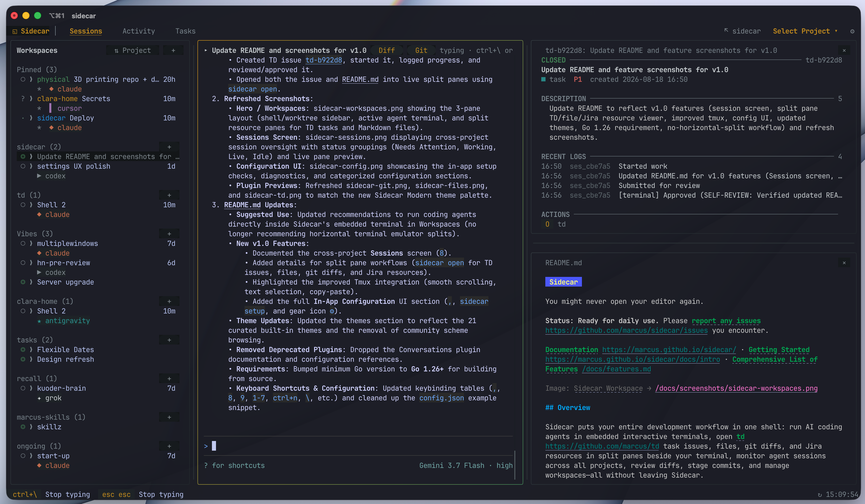Click status circle of multiplewindows session
The image size is (865, 504).
click(x=23, y=243)
